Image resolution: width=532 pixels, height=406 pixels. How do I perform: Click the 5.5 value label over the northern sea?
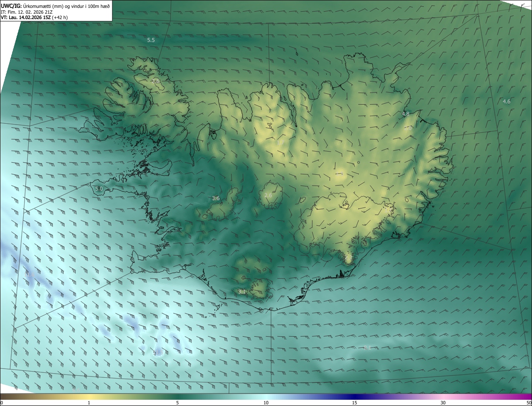[151, 40]
